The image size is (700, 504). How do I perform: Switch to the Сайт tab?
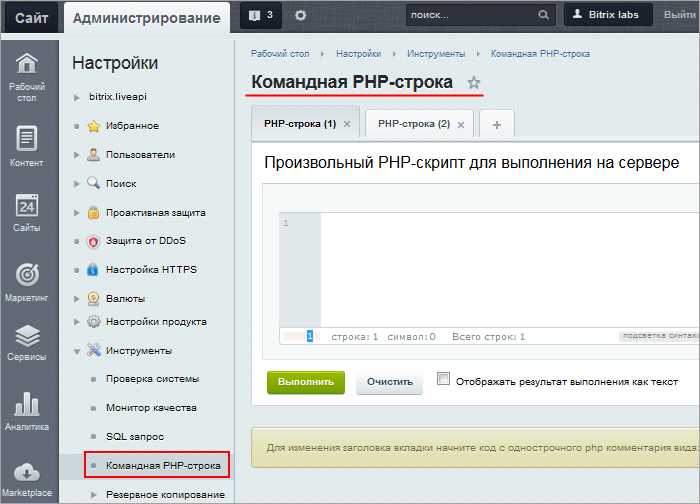[31, 18]
